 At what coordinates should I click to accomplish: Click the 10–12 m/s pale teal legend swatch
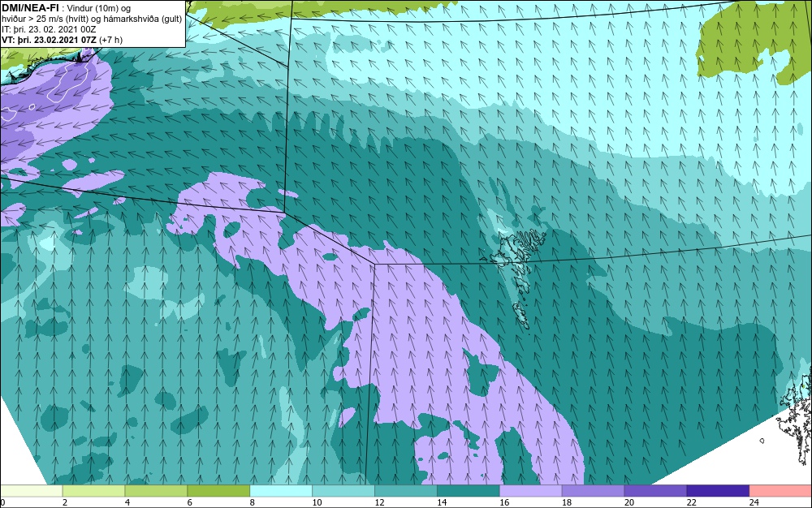pos(343,491)
